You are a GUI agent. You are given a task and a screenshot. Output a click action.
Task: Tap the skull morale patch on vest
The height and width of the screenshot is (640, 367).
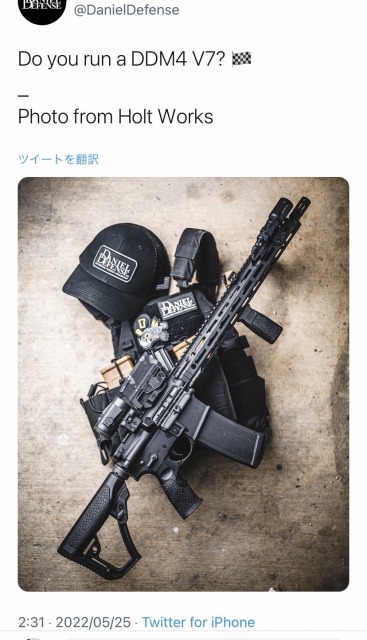pos(150,331)
